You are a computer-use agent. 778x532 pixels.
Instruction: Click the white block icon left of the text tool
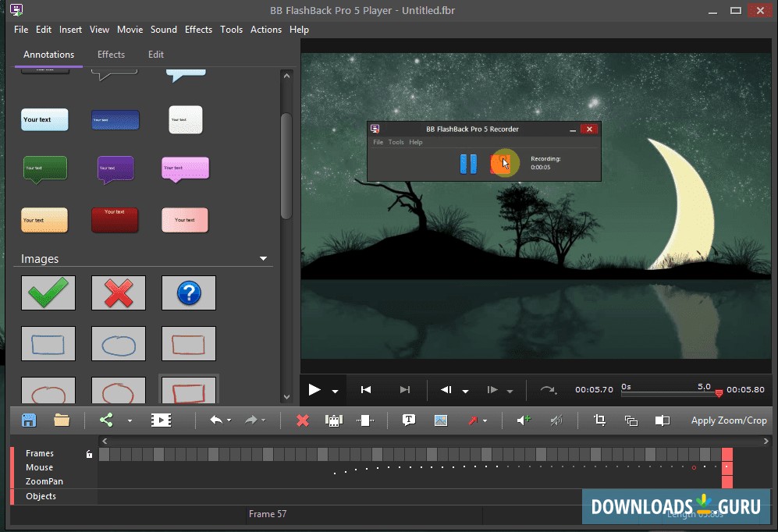365,421
